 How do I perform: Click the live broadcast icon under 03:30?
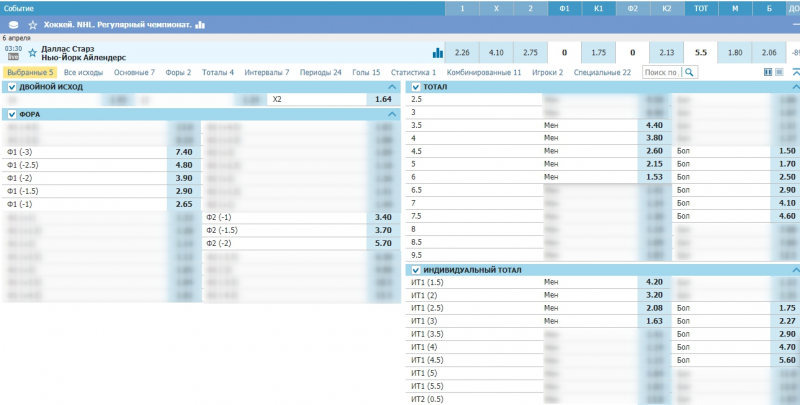(x=13, y=57)
